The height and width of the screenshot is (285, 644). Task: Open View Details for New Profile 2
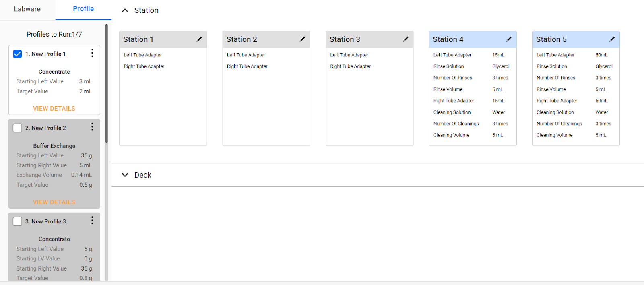(x=54, y=202)
